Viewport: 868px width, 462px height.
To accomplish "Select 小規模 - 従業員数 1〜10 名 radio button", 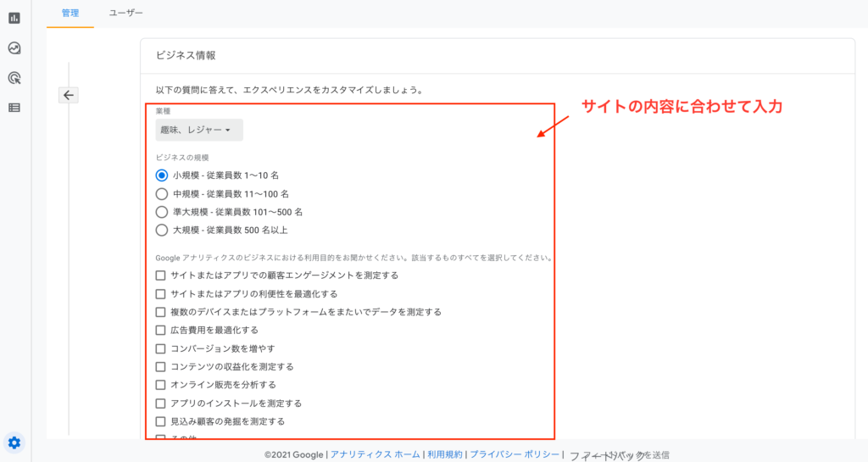I will pos(162,175).
